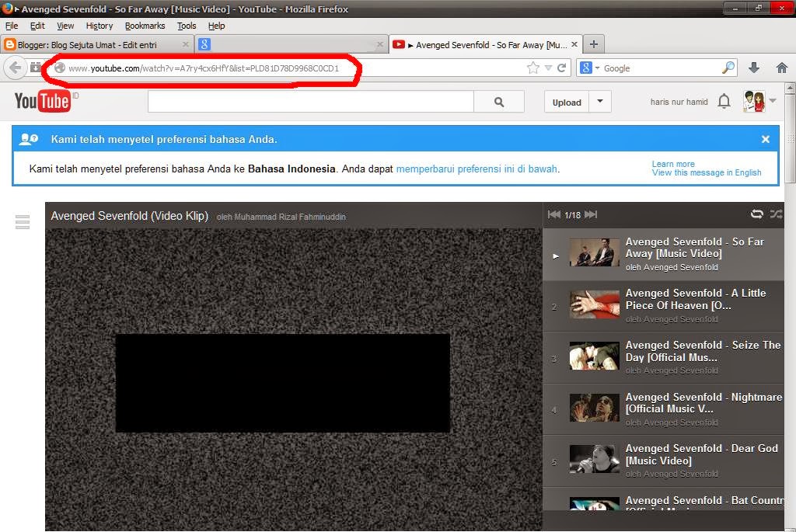Click the Avenged Sevenfold (Video Klip) playlist title

[130, 216]
